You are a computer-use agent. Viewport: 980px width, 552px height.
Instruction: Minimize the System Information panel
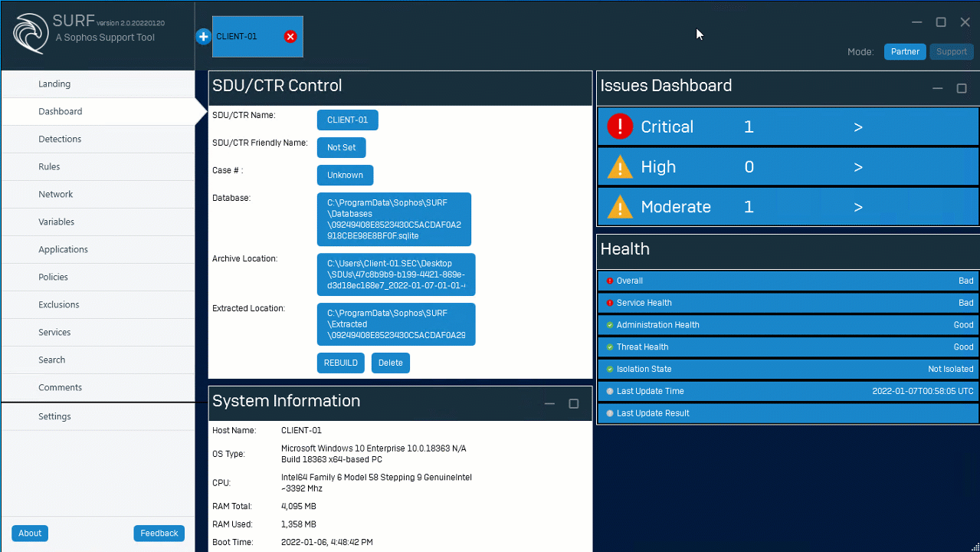549,404
